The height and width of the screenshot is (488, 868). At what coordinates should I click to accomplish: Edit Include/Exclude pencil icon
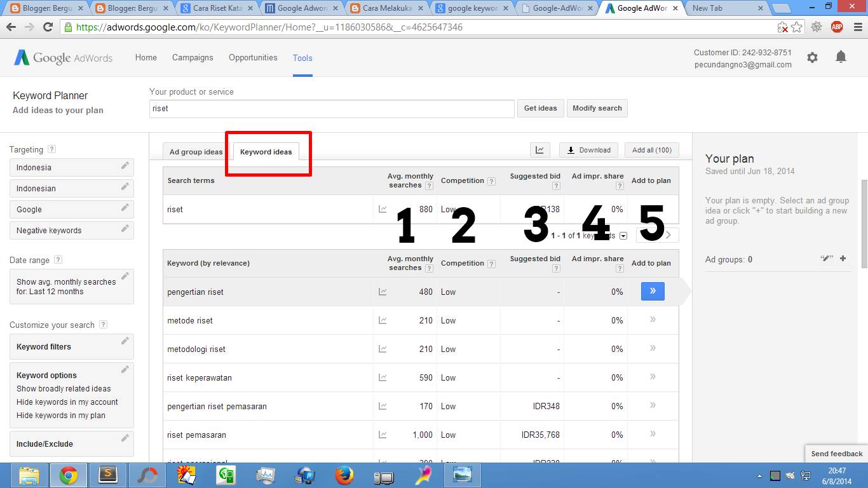pyautogui.click(x=125, y=438)
